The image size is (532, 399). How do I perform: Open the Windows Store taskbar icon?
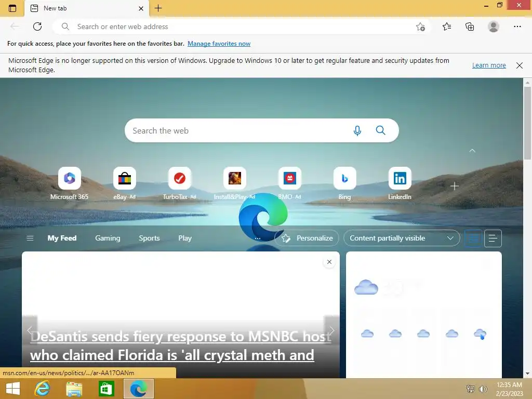coord(106,389)
